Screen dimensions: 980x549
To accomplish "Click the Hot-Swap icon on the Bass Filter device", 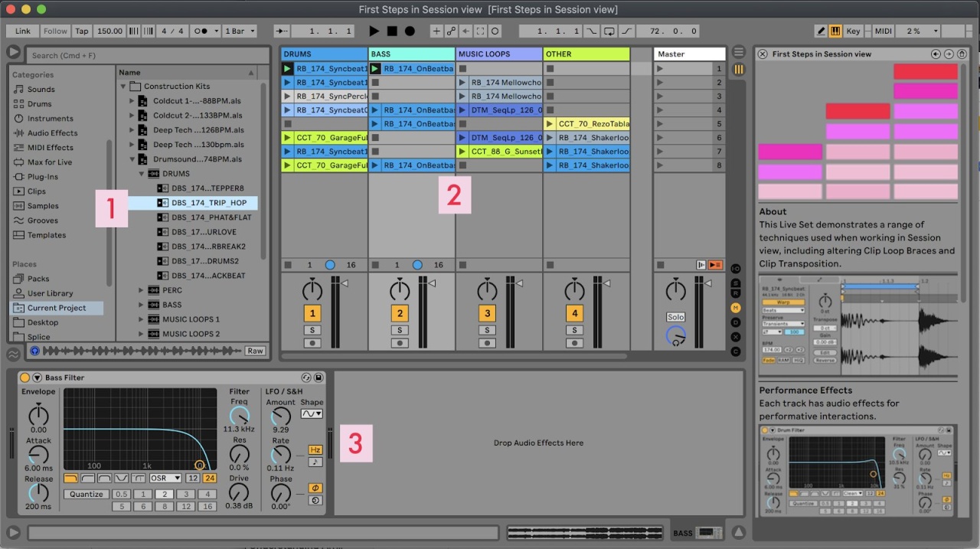I will pyautogui.click(x=306, y=377).
